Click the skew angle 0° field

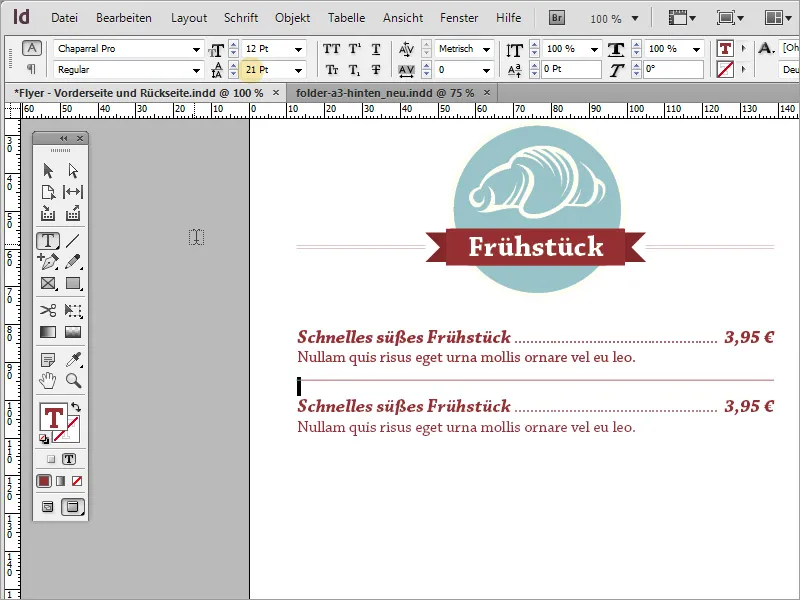coord(673,69)
